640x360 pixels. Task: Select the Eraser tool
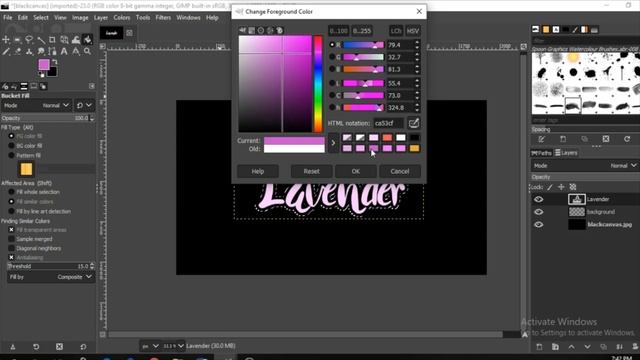[18, 51]
